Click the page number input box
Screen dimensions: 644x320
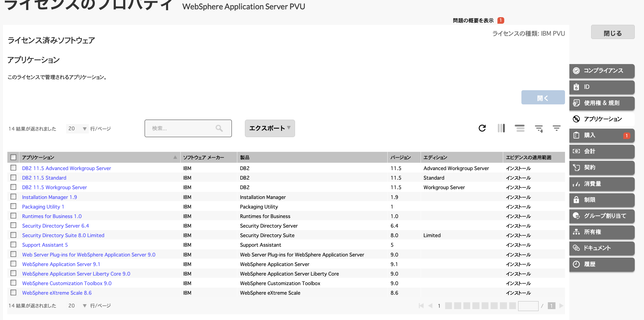[x=528, y=306]
